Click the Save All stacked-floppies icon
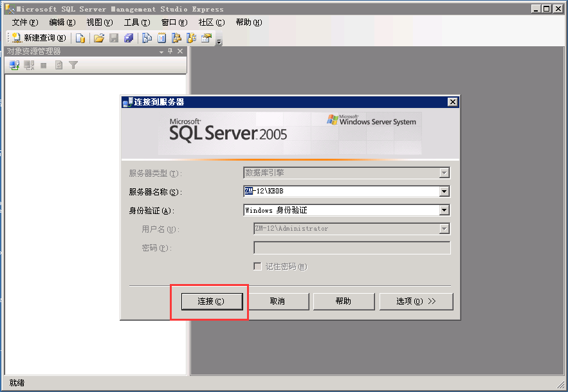The image size is (568, 392). (129, 38)
